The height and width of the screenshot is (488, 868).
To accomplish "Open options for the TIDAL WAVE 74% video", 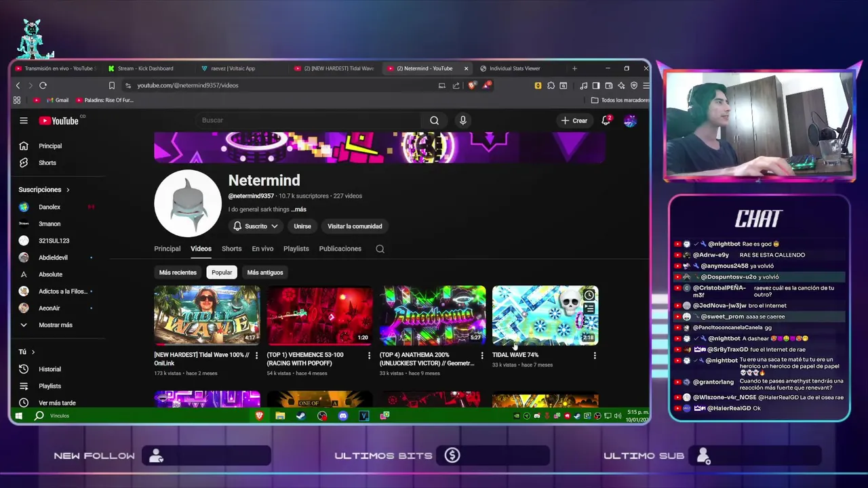I will click(595, 355).
